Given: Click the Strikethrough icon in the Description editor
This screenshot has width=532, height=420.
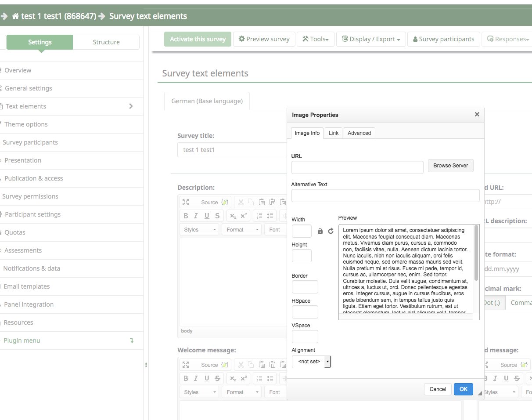Looking at the screenshot, I should pyautogui.click(x=217, y=216).
